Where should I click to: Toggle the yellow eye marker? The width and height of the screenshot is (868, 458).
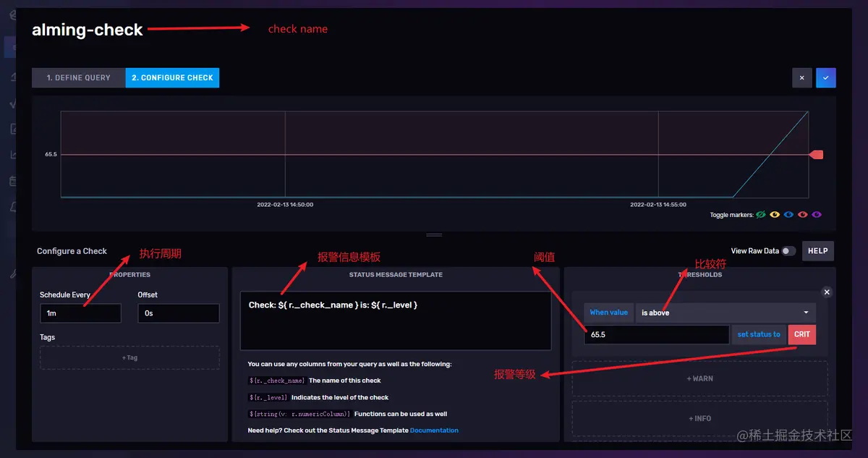click(x=775, y=215)
